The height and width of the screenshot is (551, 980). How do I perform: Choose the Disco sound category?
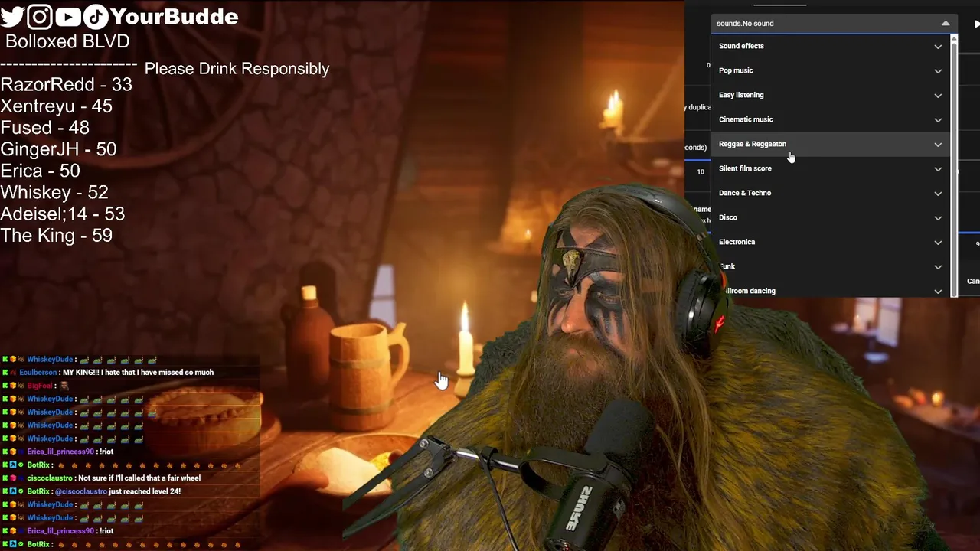[x=831, y=217]
